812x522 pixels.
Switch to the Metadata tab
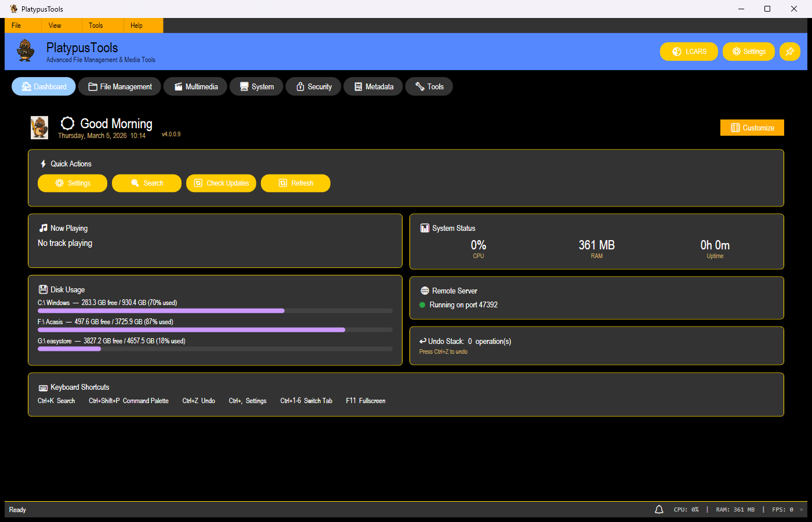[x=373, y=86]
